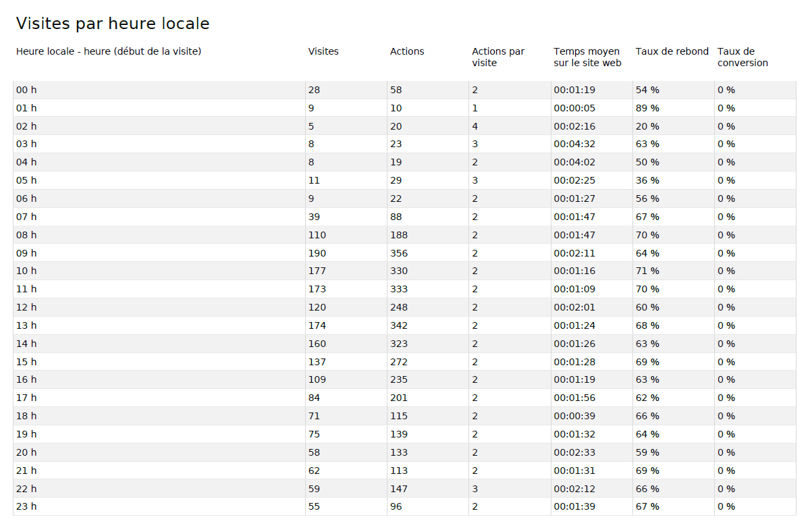Select the 'Actions par visite' column header
Screen dimensions: 810x532
[x=498, y=57]
